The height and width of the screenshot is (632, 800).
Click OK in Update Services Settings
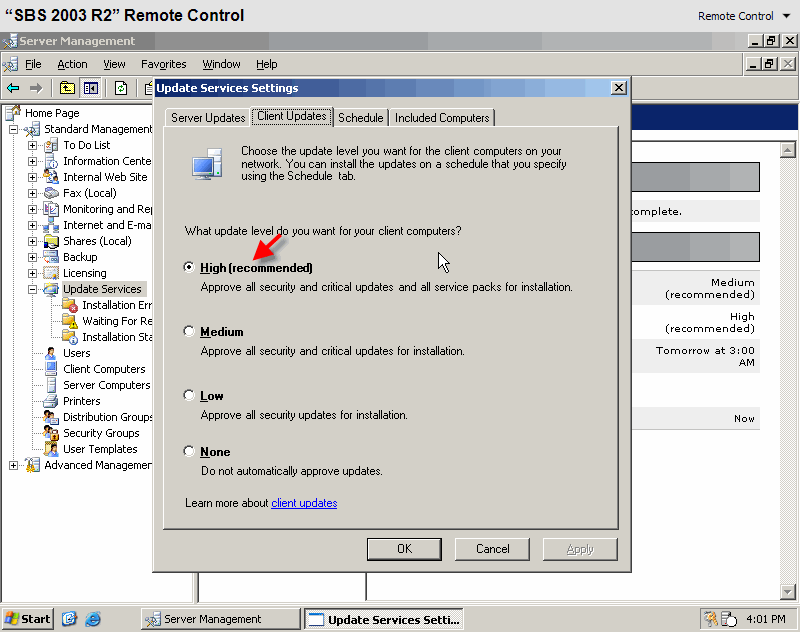click(404, 549)
